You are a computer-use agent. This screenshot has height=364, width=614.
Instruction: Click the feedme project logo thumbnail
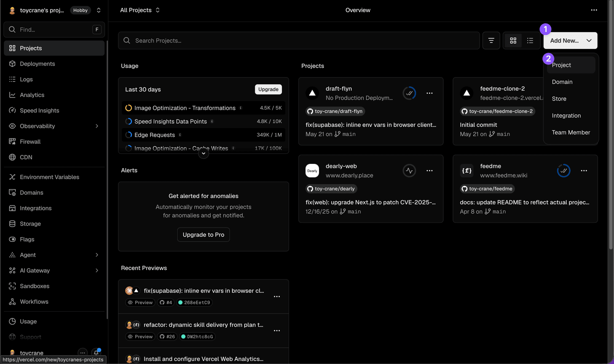click(x=467, y=171)
